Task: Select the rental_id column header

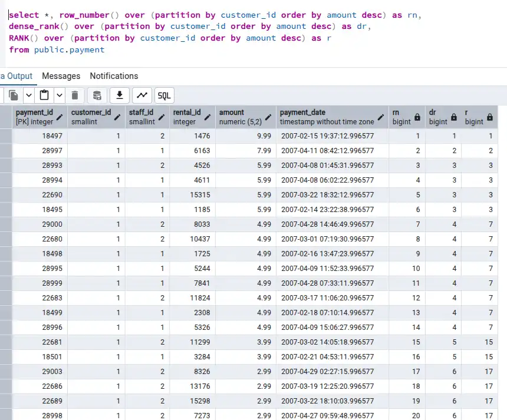Action: pos(192,117)
